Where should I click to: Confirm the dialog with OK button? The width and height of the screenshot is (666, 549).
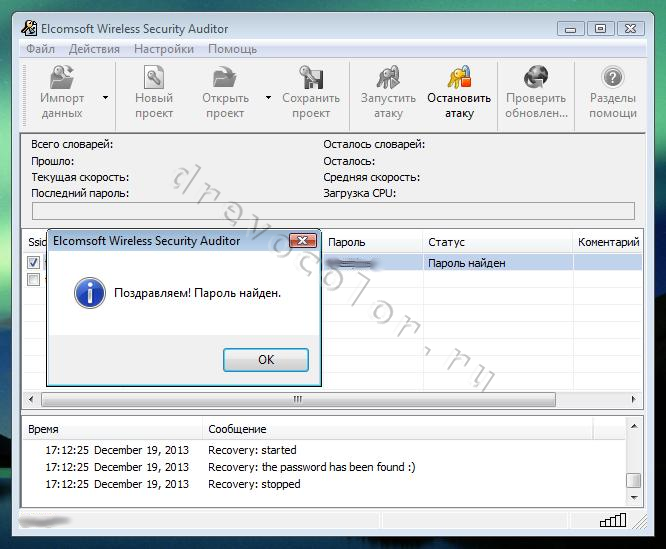[266, 360]
